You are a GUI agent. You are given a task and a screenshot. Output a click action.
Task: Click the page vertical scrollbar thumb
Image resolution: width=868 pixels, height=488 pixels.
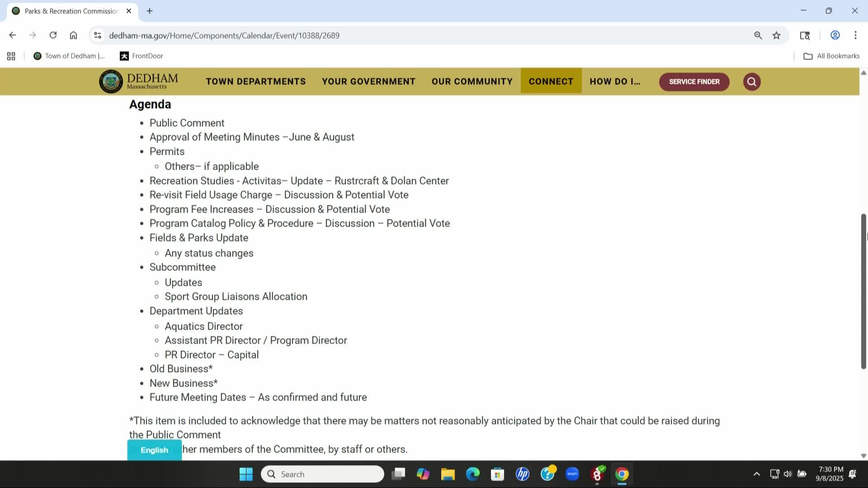pyautogui.click(x=863, y=291)
